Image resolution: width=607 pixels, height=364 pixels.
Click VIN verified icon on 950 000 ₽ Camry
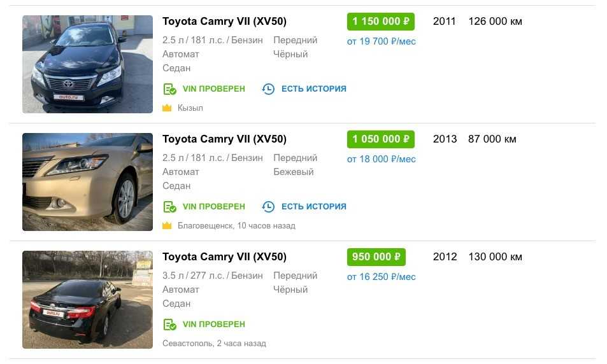click(x=169, y=325)
